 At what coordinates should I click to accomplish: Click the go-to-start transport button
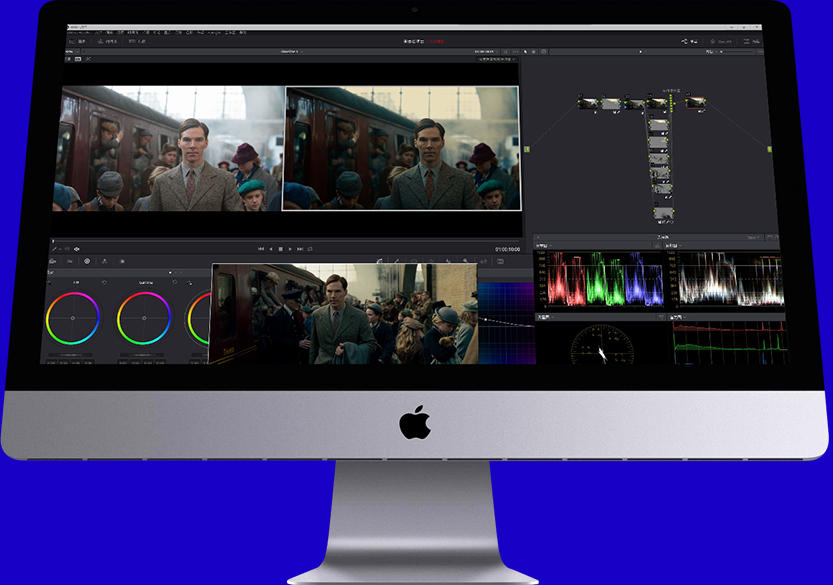[x=261, y=248]
